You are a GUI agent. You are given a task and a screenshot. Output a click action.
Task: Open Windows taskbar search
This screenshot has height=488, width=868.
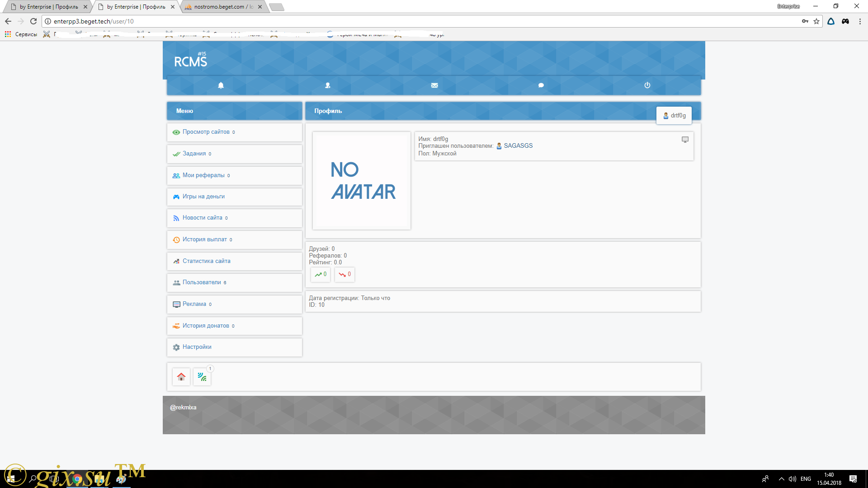pyautogui.click(x=33, y=479)
